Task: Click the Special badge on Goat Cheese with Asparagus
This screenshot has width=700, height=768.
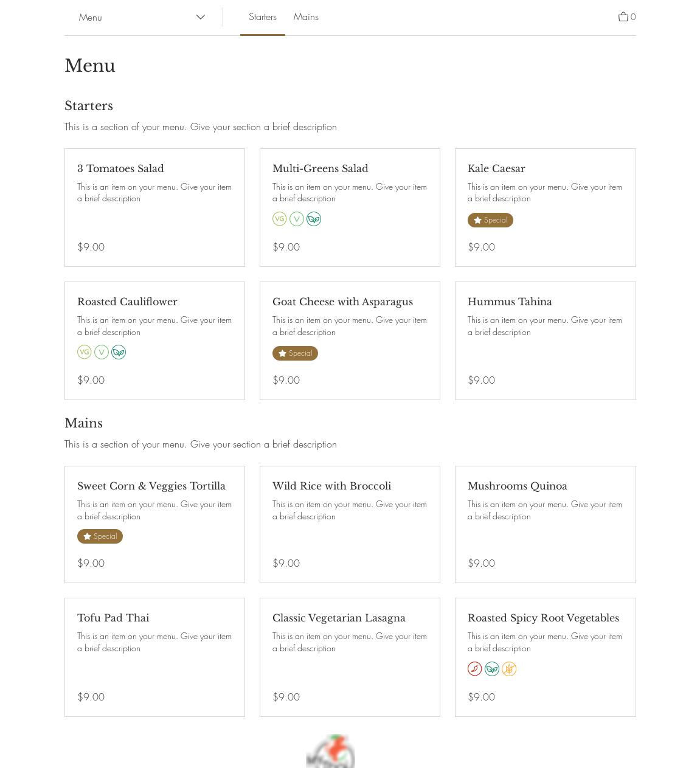Action: [295, 353]
